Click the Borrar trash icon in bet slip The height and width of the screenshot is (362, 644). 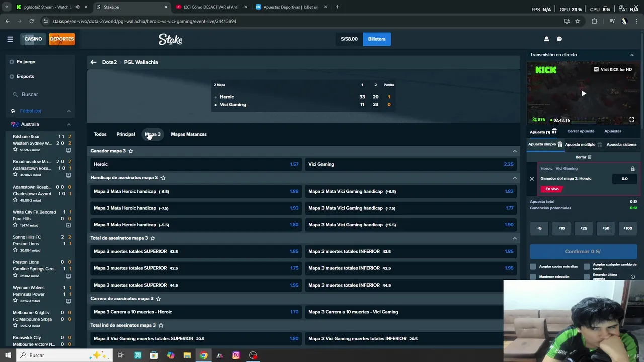point(590,157)
